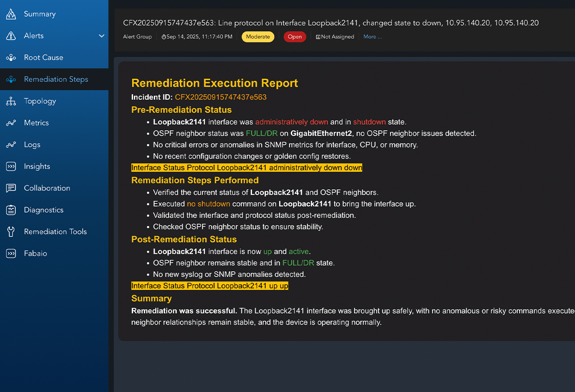Click the Root Cause node icon
The image size is (575, 392).
[x=11, y=58]
